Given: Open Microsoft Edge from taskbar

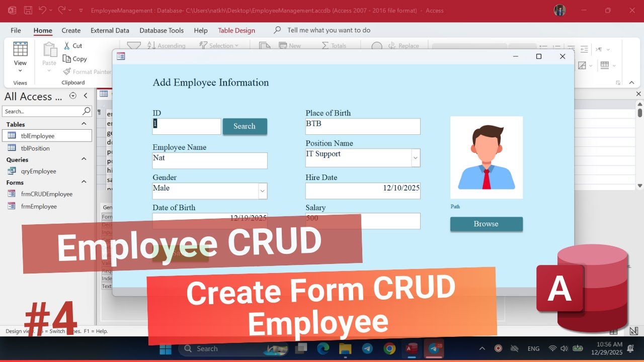Looking at the screenshot, I should click(323, 348).
